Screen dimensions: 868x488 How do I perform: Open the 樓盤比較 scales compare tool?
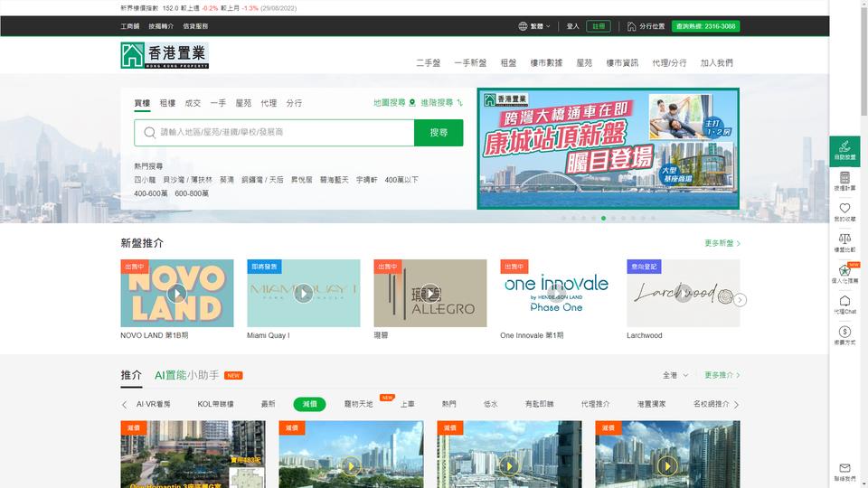pyautogui.click(x=844, y=243)
